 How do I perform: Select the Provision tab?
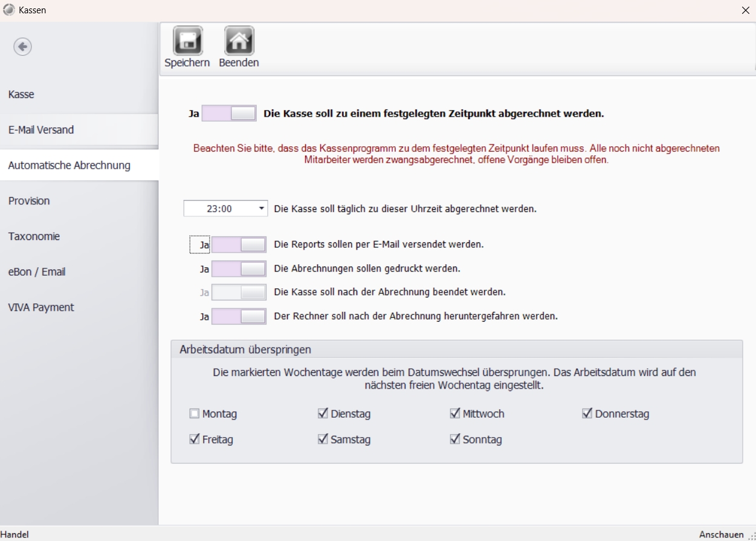pyautogui.click(x=29, y=201)
